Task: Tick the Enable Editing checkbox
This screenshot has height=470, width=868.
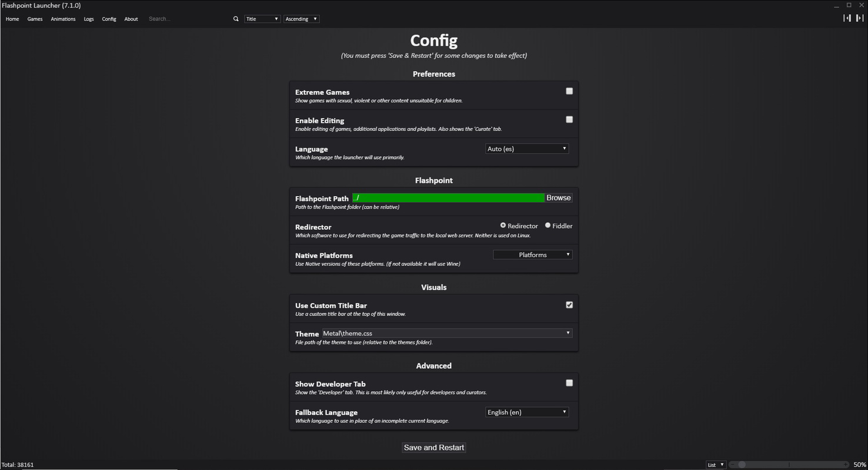Action: point(569,119)
